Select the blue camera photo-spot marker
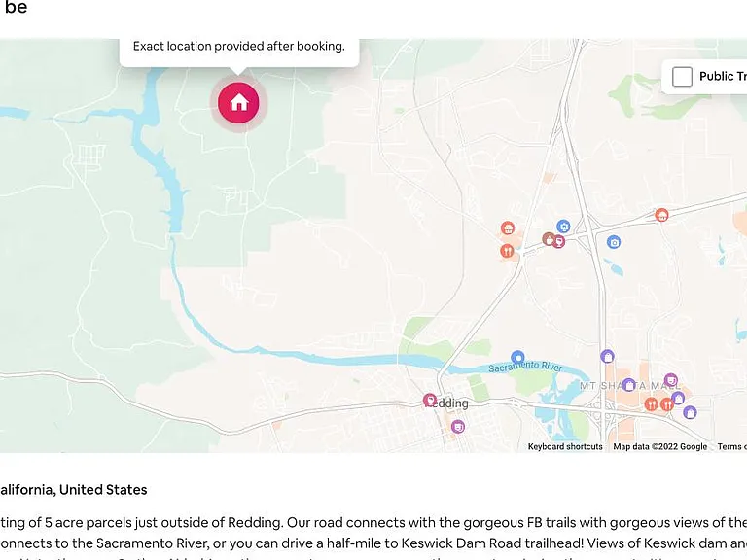Image resolution: width=747 pixels, height=560 pixels. 614,242
